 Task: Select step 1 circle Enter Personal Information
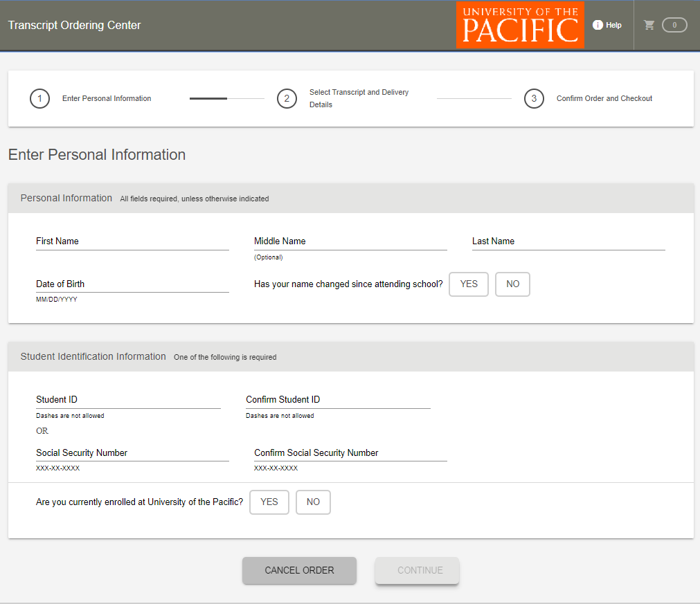point(39,98)
